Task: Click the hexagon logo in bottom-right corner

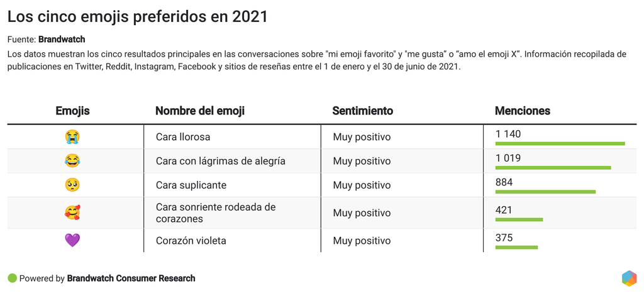Action: tap(629, 278)
